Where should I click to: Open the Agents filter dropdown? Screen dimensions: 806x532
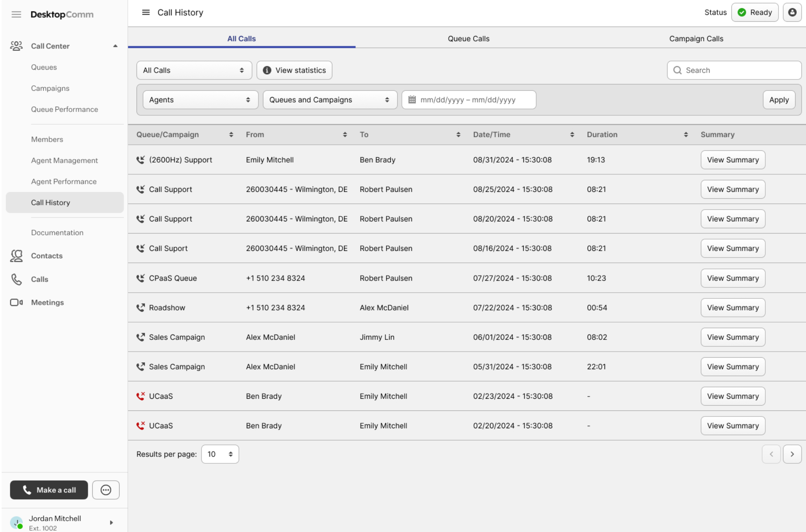click(200, 100)
